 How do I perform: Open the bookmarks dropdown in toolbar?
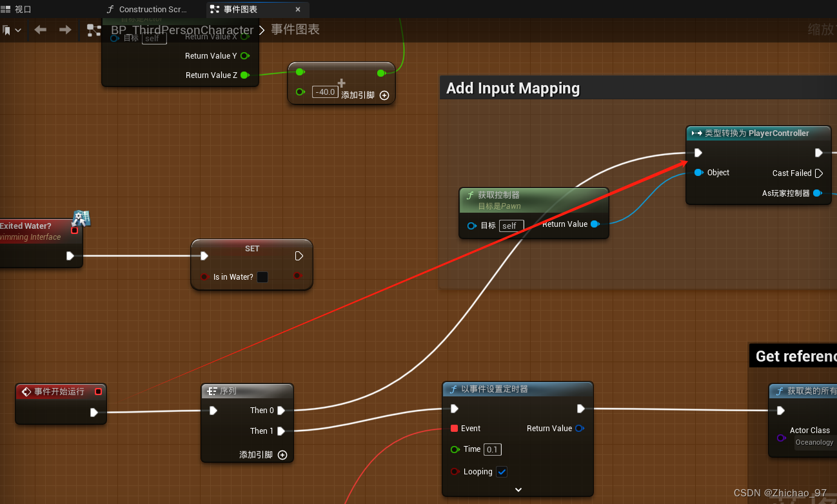(x=12, y=30)
